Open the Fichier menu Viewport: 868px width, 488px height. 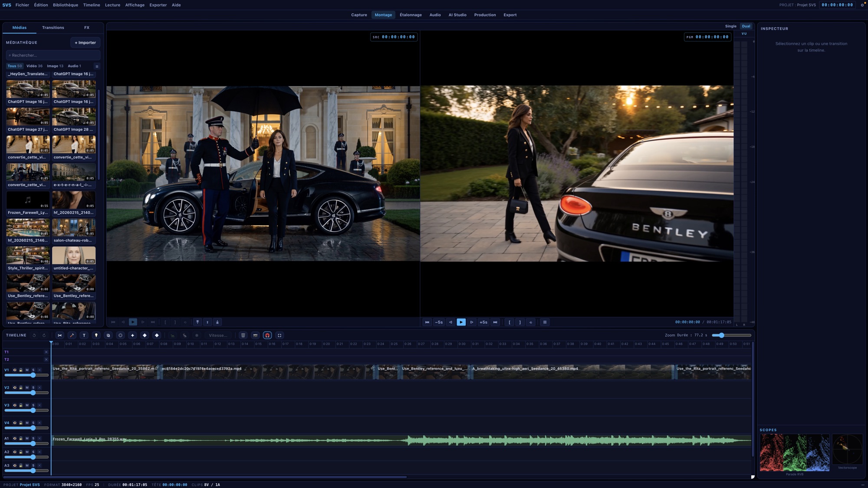[x=22, y=5]
